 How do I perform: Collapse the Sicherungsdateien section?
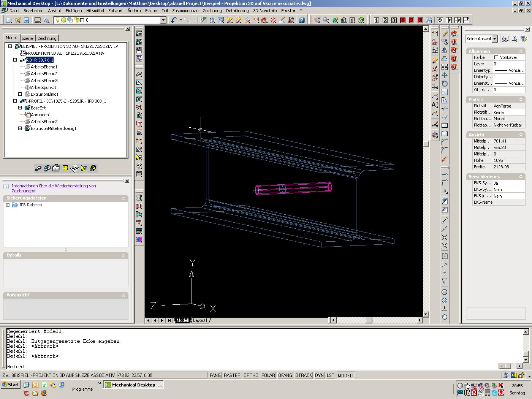tap(123, 198)
